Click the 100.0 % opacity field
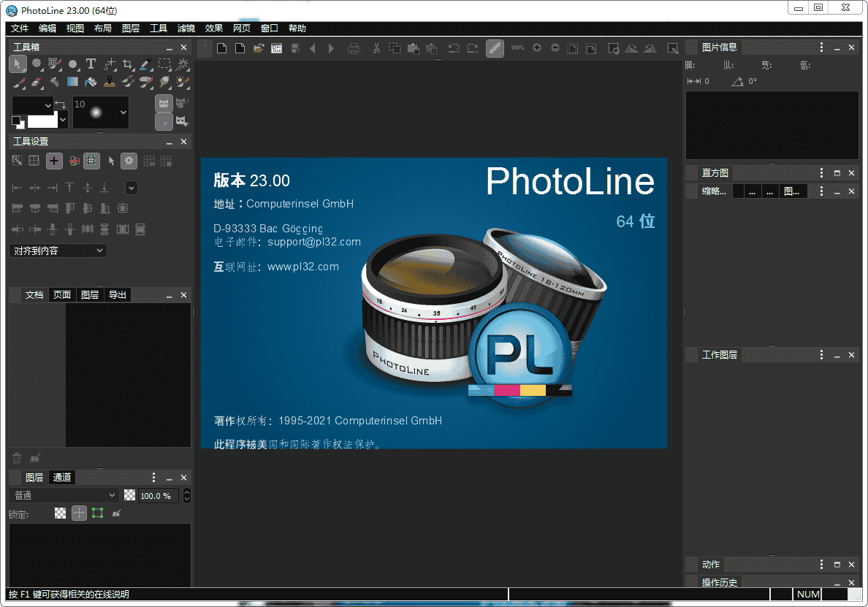 (x=159, y=495)
